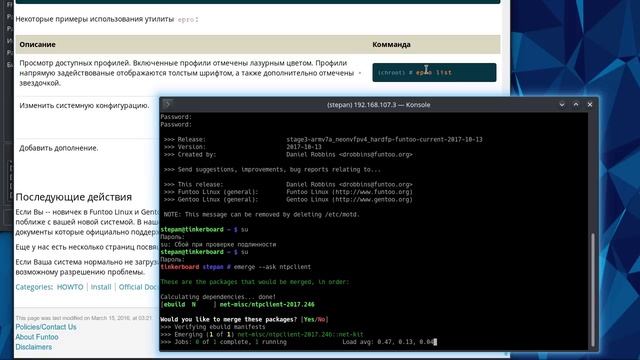
Task: Open the Disclaimers footer link
Action: click(x=33, y=347)
